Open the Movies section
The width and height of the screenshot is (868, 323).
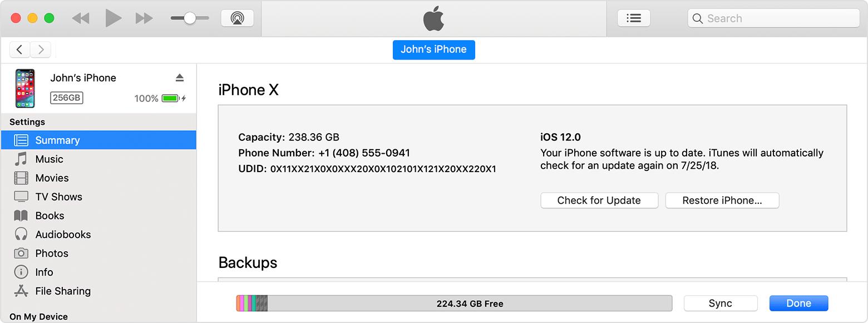(x=53, y=178)
